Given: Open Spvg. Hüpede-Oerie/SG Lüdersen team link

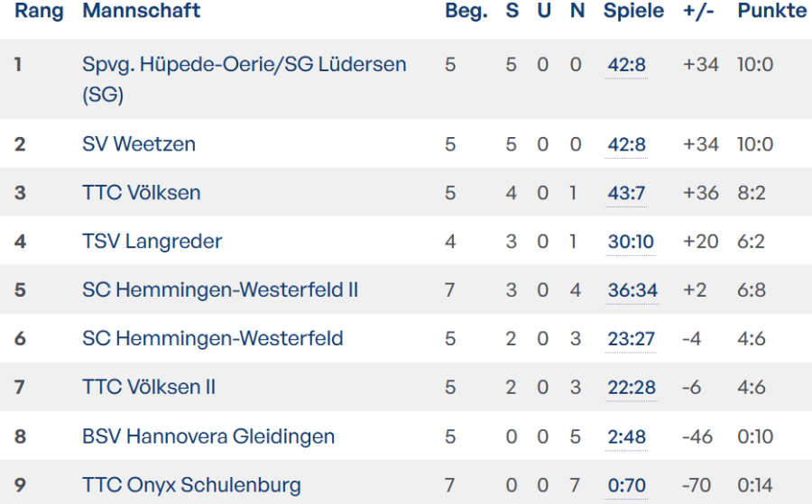Looking at the screenshot, I should (244, 65).
